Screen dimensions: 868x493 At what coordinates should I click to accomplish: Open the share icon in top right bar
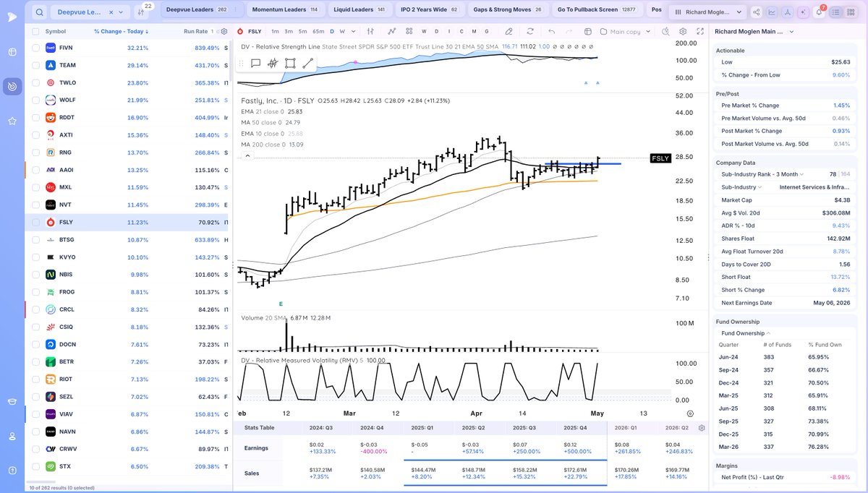757,12
